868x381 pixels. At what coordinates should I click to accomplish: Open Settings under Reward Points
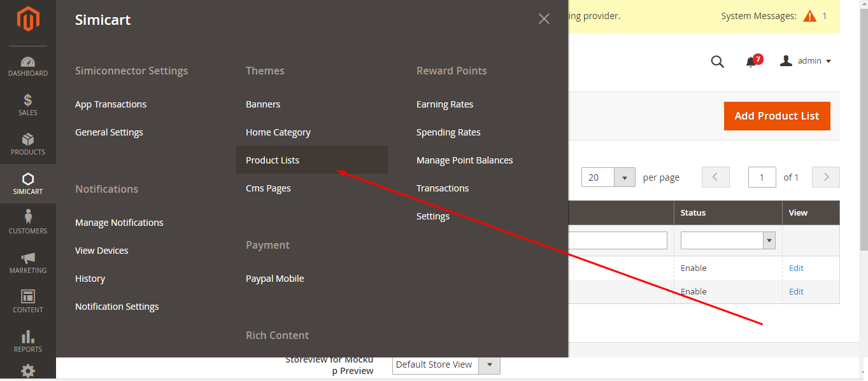pyautogui.click(x=433, y=216)
